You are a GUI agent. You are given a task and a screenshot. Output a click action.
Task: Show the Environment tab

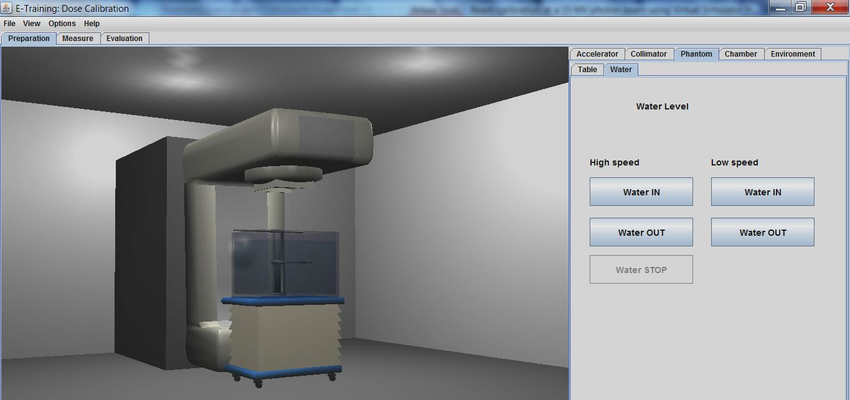point(793,54)
